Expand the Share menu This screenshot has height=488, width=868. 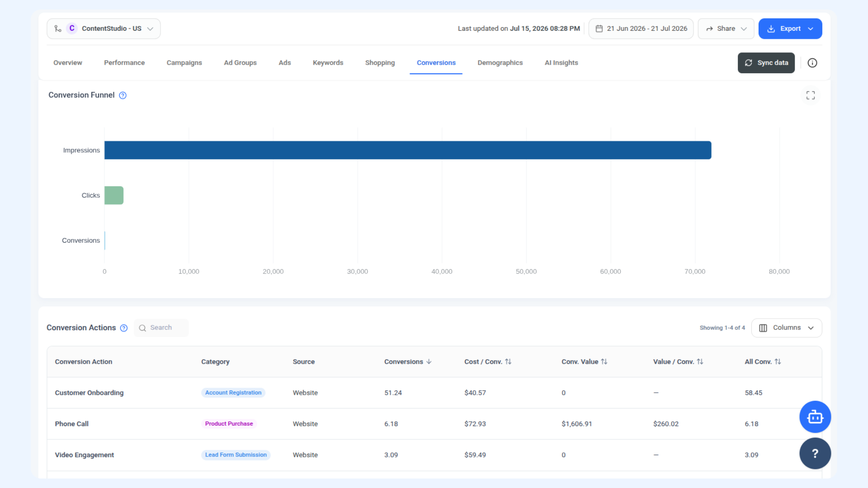726,28
